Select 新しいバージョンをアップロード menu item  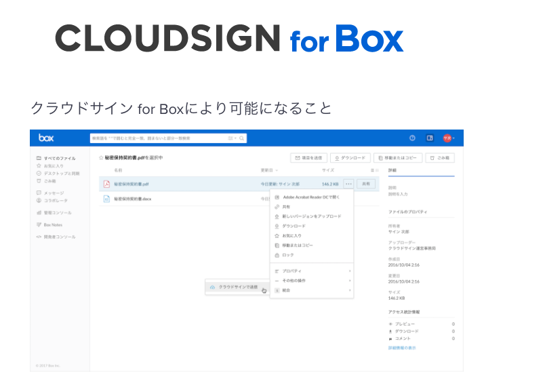coord(311,216)
